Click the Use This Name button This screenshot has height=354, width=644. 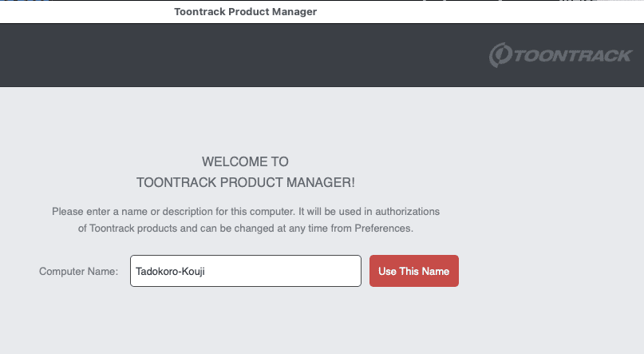[414, 271]
